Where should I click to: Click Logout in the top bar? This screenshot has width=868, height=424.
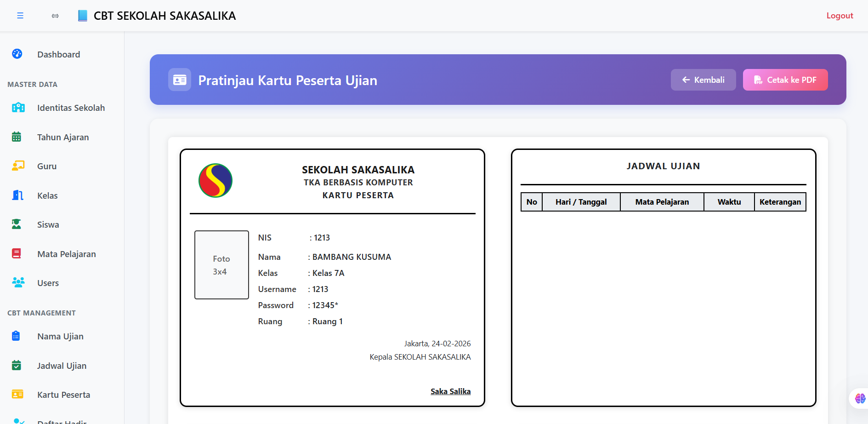pyautogui.click(x=840, y=15)
